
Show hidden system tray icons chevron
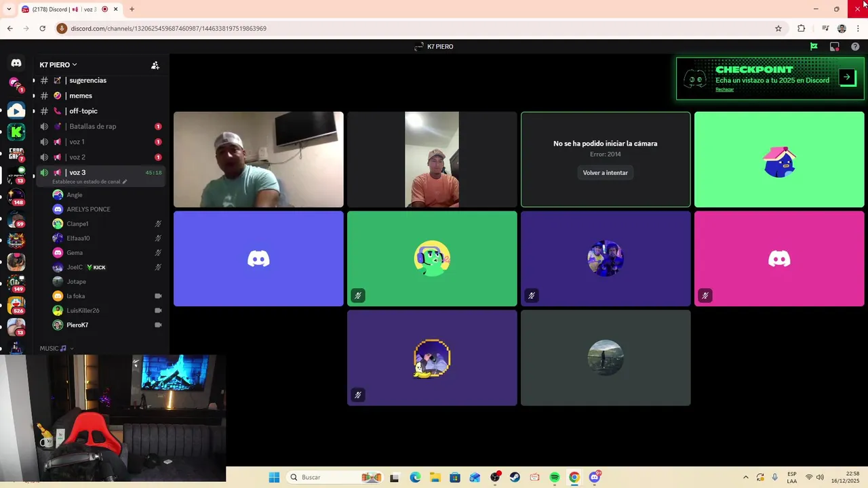point(746,477)
